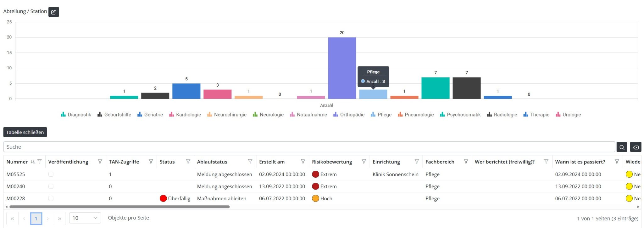The height and width of the screenshot is (228, 644).
Task: Click the edit icon beside Abteilung / Station
Action: coord(53,12)
